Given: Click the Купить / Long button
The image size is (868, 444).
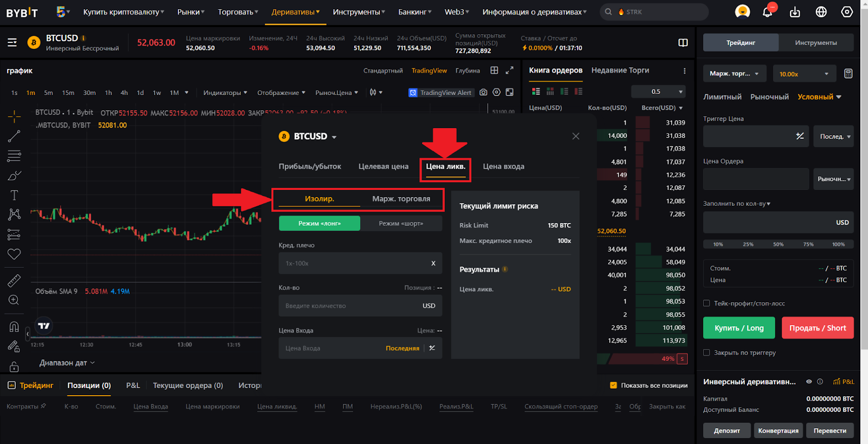Looking at the screenshot, I should click(739, 328).
